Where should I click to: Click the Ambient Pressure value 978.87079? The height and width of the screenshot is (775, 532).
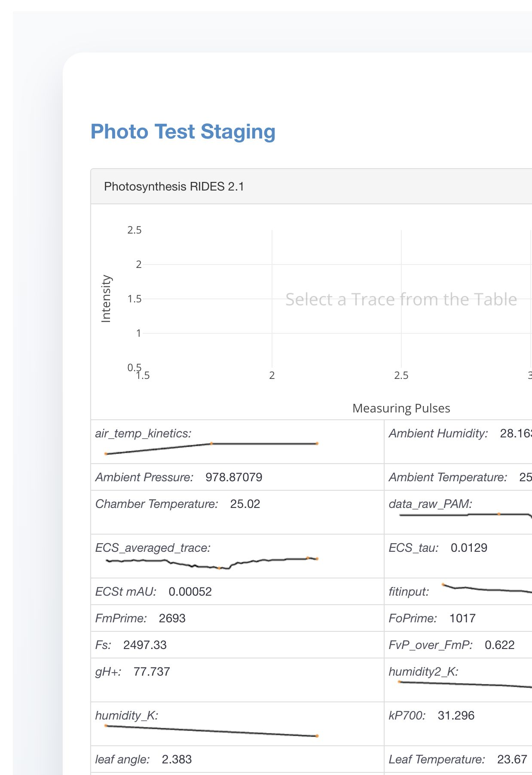click(234, 477)
